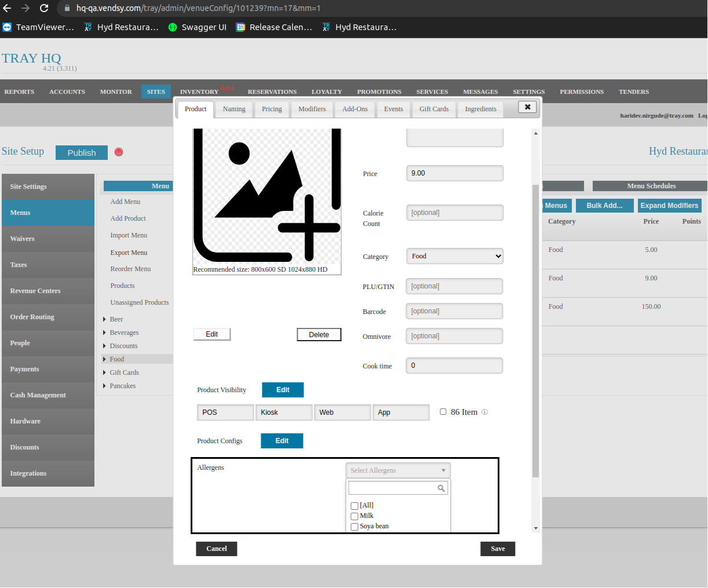
Task: Expand the Beer menu tree item
Action: [104, 319]
